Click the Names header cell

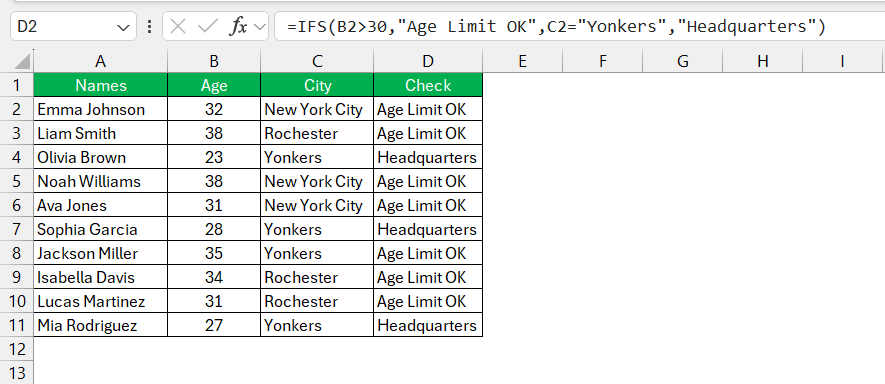pos(100,85)
